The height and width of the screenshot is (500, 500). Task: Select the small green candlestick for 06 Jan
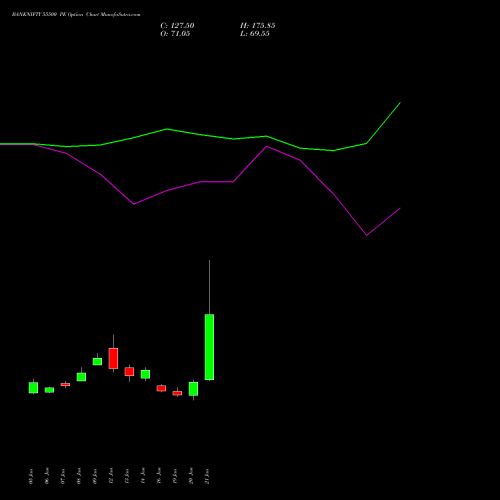pos(49,390)
